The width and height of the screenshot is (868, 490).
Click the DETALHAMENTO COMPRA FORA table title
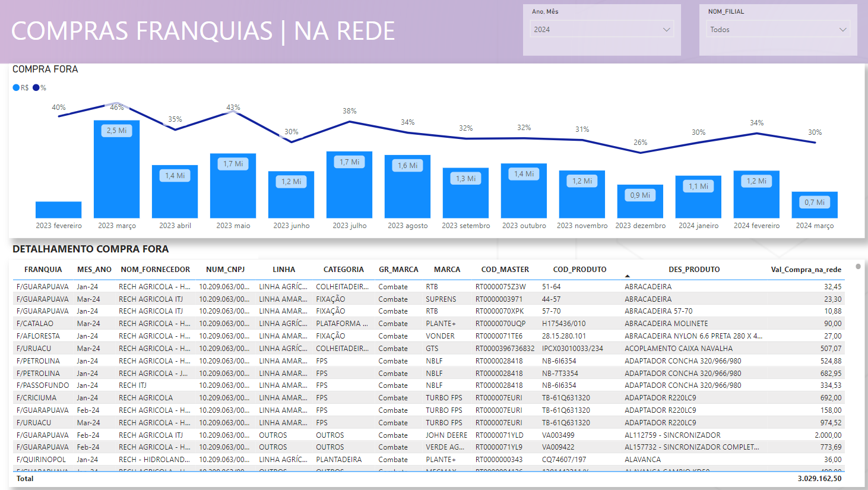coord(91,249)
